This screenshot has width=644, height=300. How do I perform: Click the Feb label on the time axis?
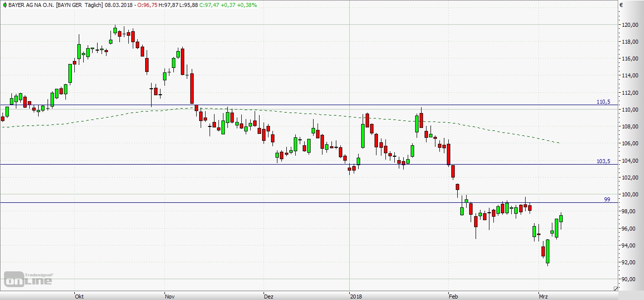pos(453,296)
